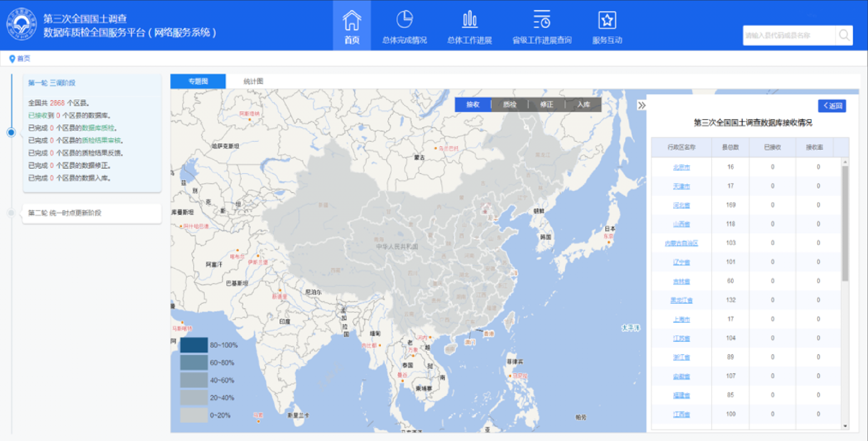Click the 县总数 column header

coord(730,147)
